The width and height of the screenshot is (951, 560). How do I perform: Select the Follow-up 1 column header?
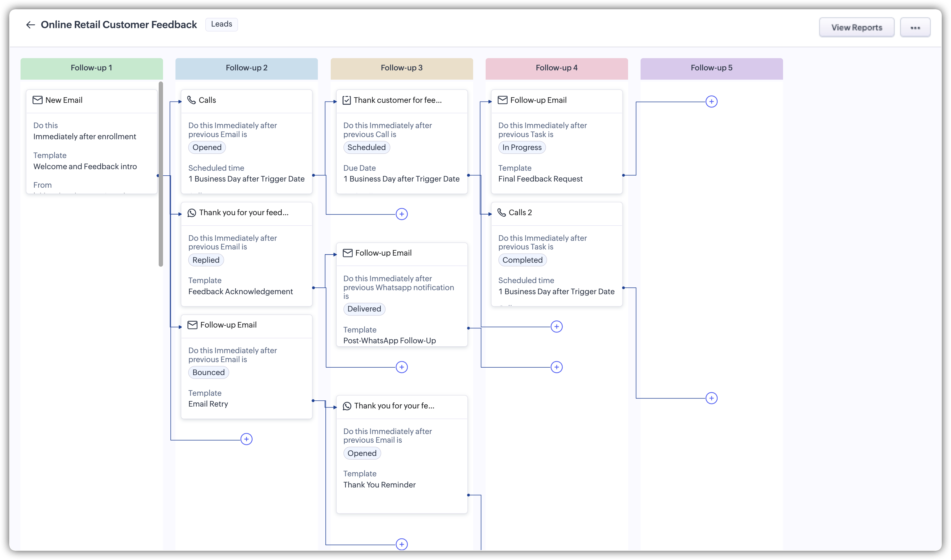coord(91,68)
